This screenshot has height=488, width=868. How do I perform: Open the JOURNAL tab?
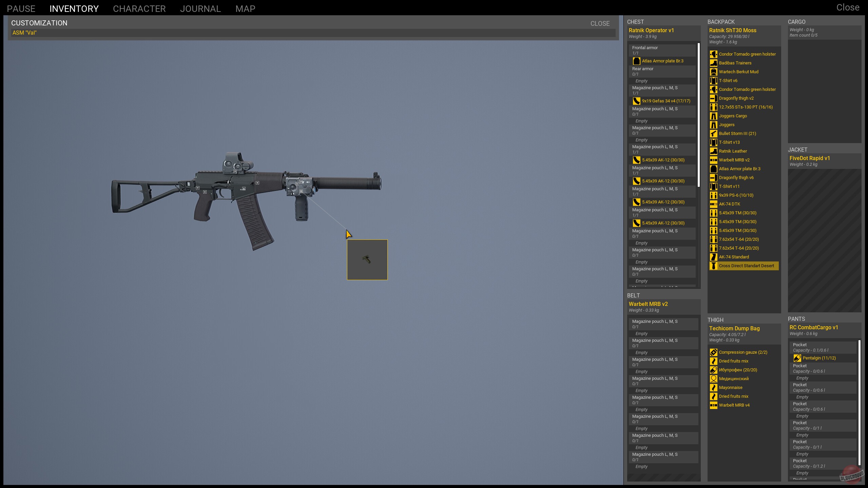200,9
